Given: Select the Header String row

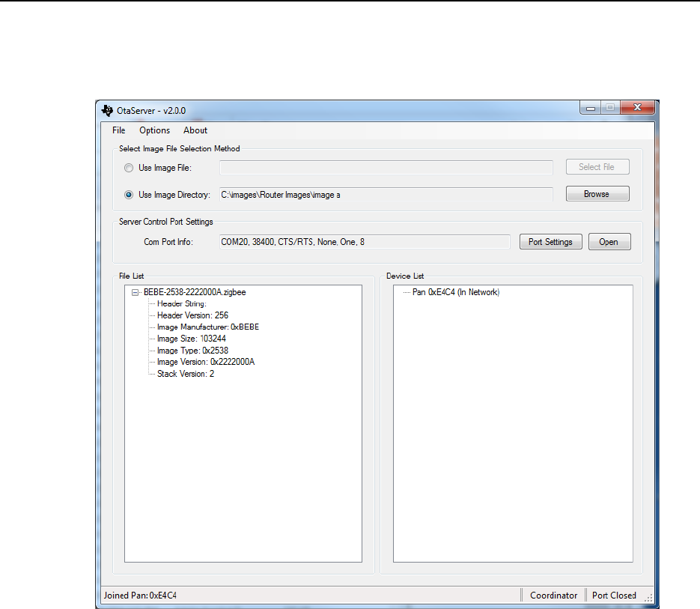Looking at the screenshot, I should [182, 304].
